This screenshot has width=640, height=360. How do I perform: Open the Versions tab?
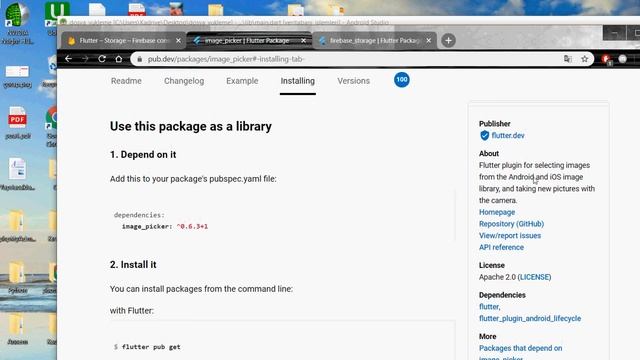click(353, 81)
